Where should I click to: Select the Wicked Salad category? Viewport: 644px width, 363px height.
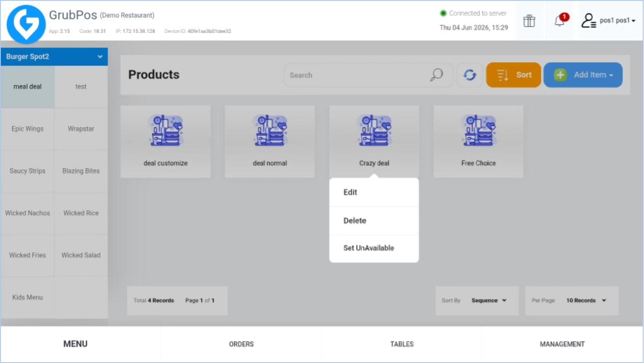81,256
